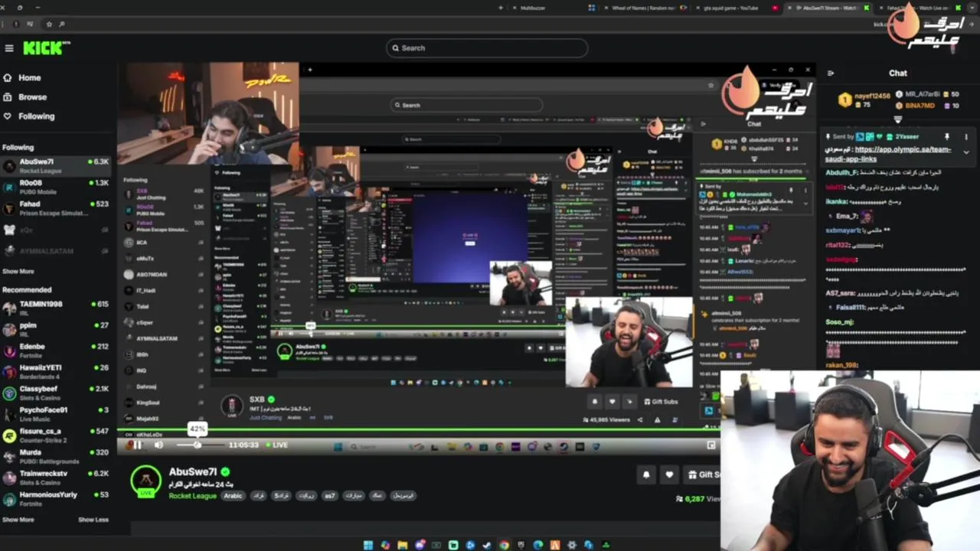Enable notifications with the bell icon
980x551 pixels.
click(x=646, y=474)
